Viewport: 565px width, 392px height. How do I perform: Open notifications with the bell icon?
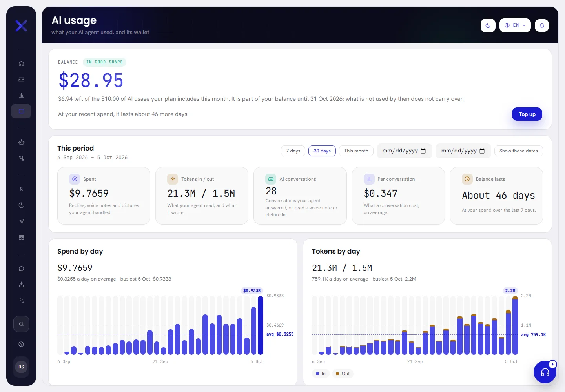[542, 25]
